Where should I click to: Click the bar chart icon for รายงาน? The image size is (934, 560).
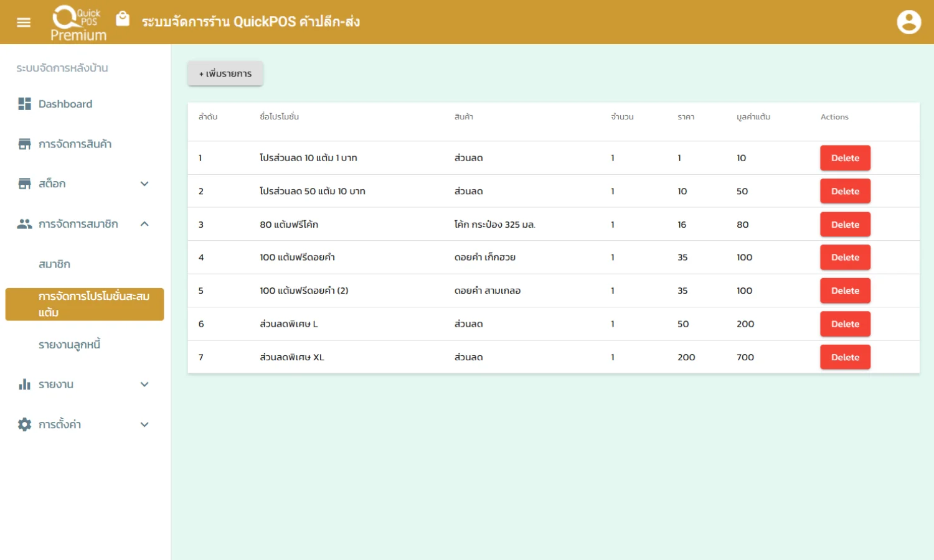tap(24, 385)
